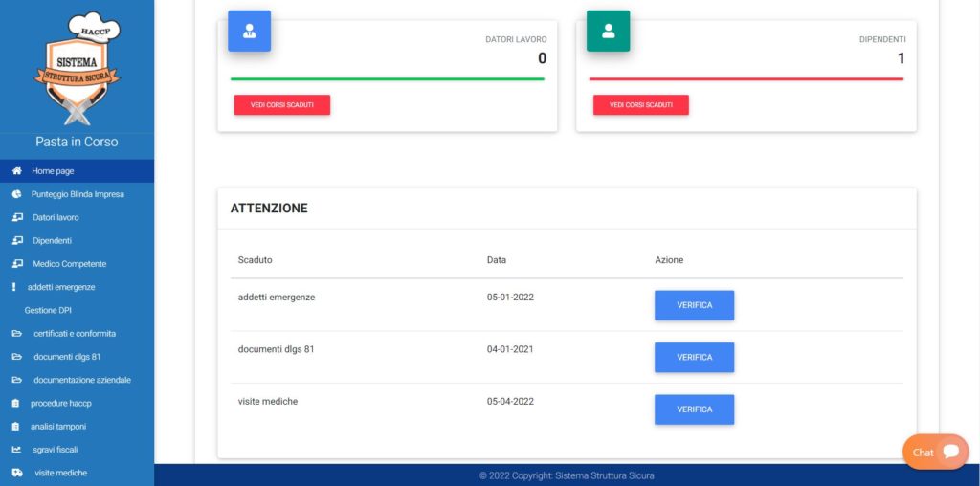Click the clipboard icon for analisi tamponi
This screenshot has width=980, height=486.
coord(16,427)
